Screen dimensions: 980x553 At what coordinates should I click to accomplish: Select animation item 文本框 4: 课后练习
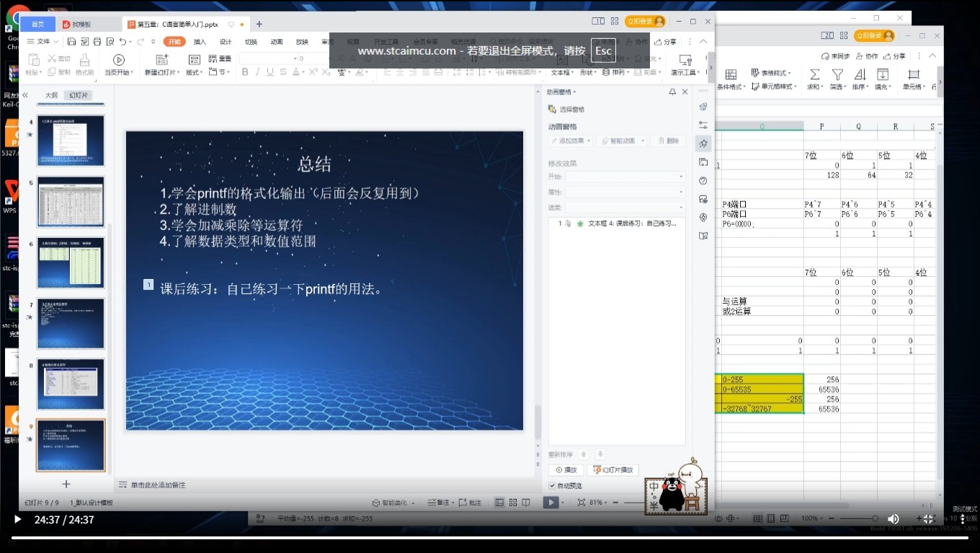(616, 224)
